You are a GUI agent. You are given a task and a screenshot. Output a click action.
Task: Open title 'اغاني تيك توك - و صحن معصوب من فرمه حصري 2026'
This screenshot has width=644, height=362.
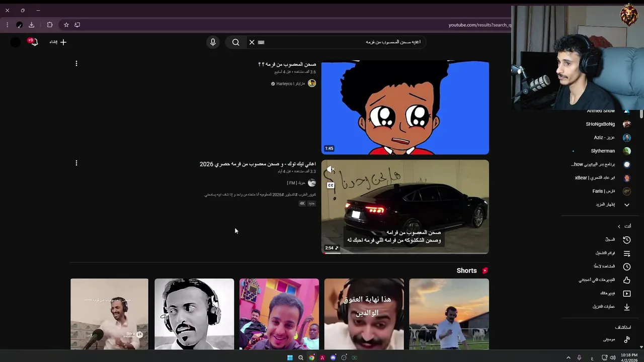click(x=258, y=164)
